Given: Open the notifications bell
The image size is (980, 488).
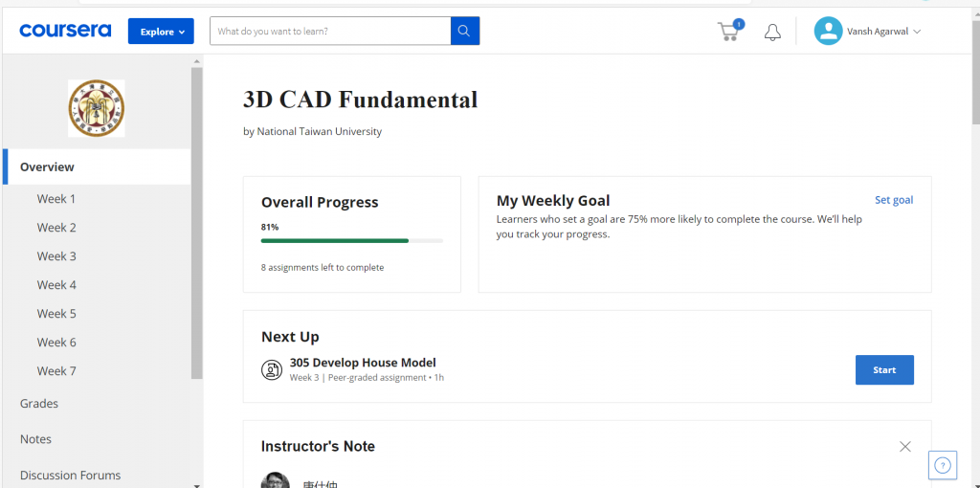Looking at the screenshot, I should pyautogui.click(x=772, y=32).
